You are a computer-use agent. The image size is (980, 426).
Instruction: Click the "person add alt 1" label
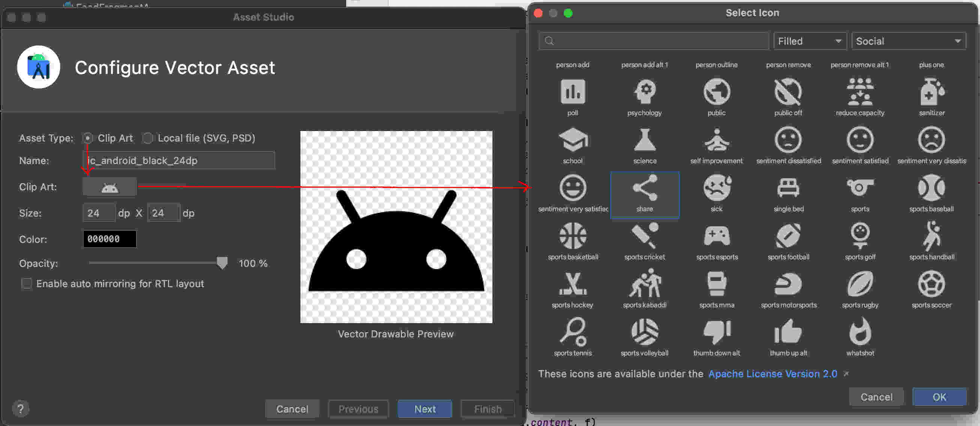(x=644, y=65)
